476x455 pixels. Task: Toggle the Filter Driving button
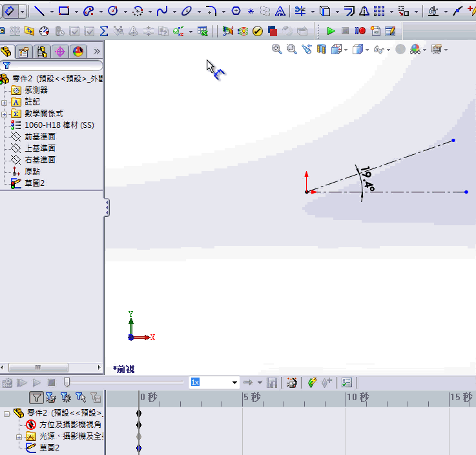66,398
